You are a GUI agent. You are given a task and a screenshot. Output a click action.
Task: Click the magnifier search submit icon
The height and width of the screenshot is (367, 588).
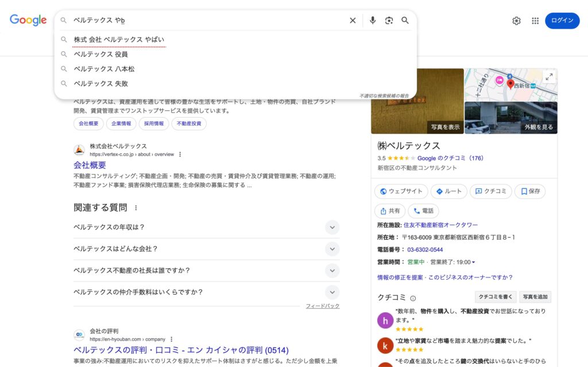pos(405,21)
